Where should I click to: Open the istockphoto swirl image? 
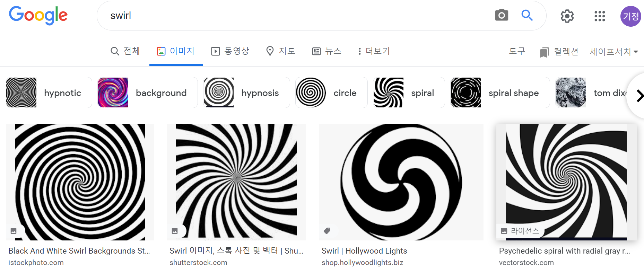80,182
